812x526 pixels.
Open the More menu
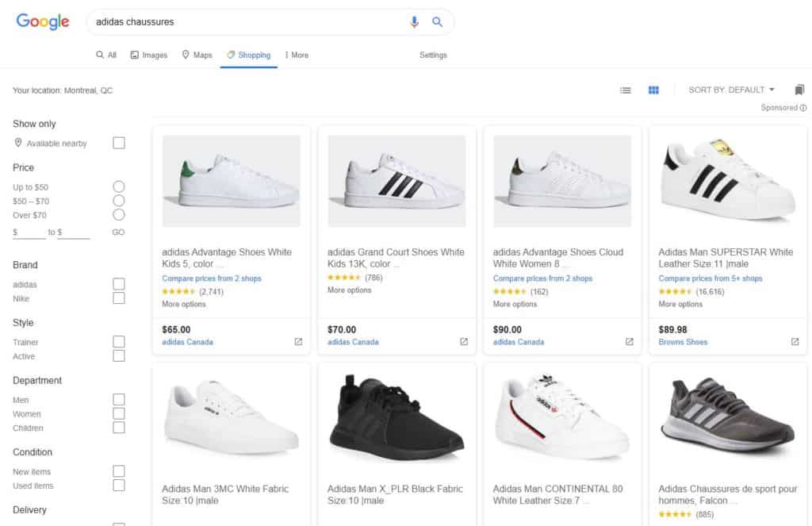coord(297,55)
